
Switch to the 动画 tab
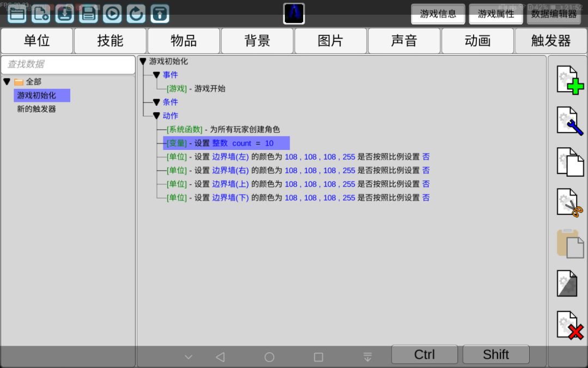tap(477, 40)
